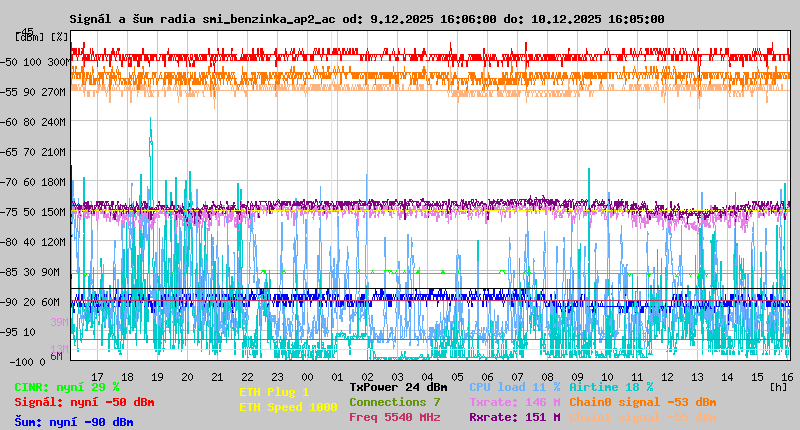Click the [h] unit label on time axis
Screen dimensions: 800x430
tap(780, 386)
